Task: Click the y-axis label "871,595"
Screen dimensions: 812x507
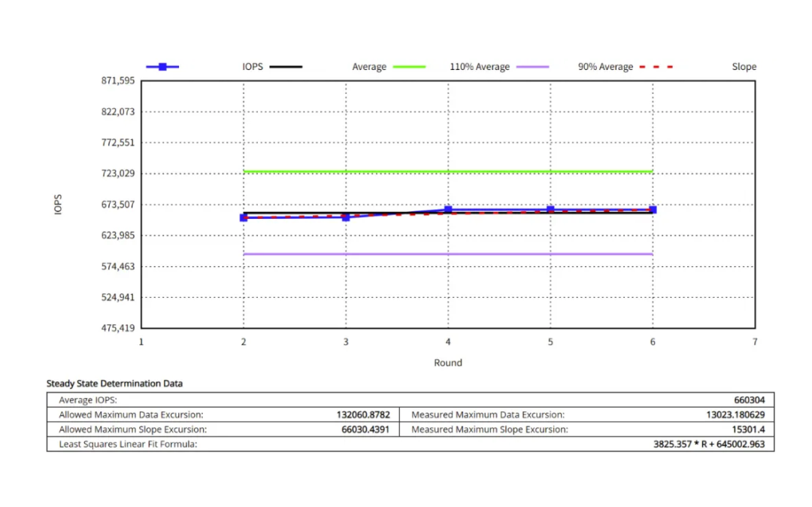Action: pyautogui.click(x=117, y=80)
